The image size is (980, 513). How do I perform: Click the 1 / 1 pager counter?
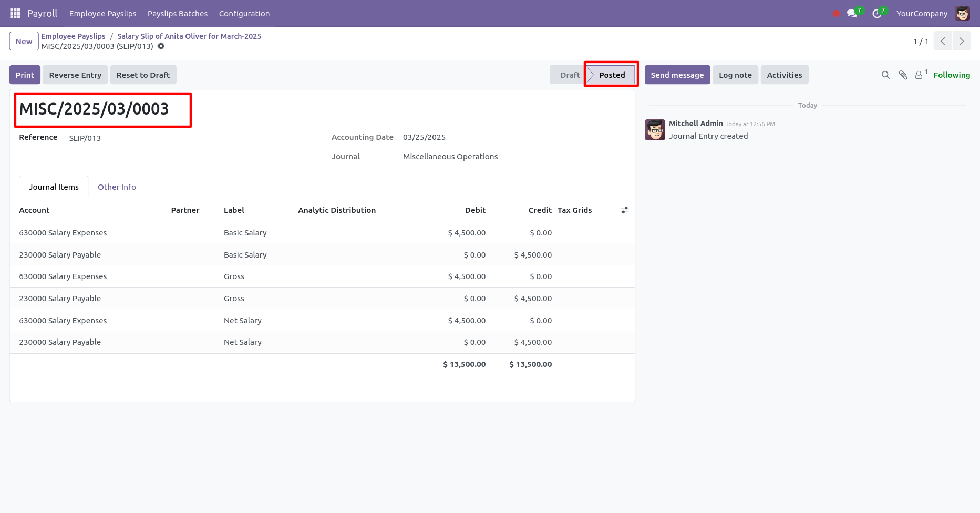pyautogui.click(x=921, y=42)
